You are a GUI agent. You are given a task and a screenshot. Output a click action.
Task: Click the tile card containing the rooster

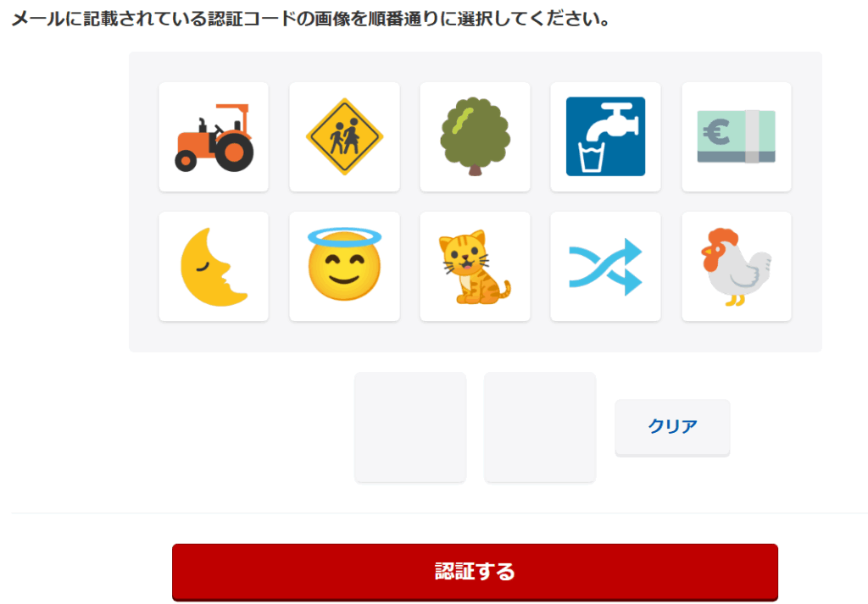tap(737, 267)
